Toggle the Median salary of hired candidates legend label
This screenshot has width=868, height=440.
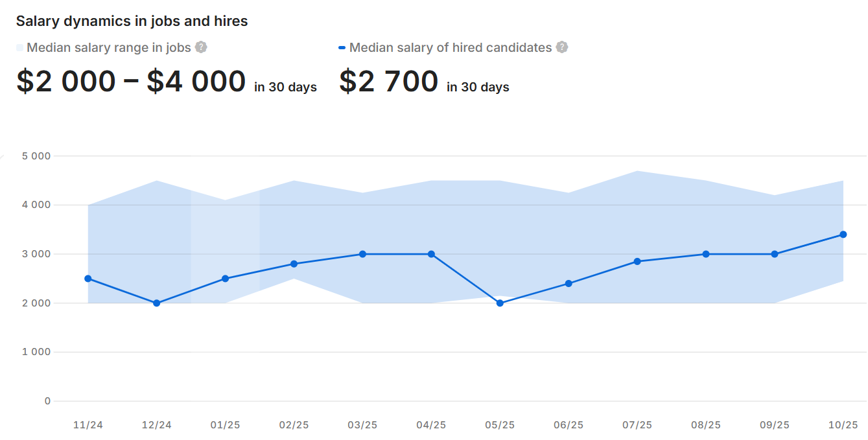click(x=451, y=47)
